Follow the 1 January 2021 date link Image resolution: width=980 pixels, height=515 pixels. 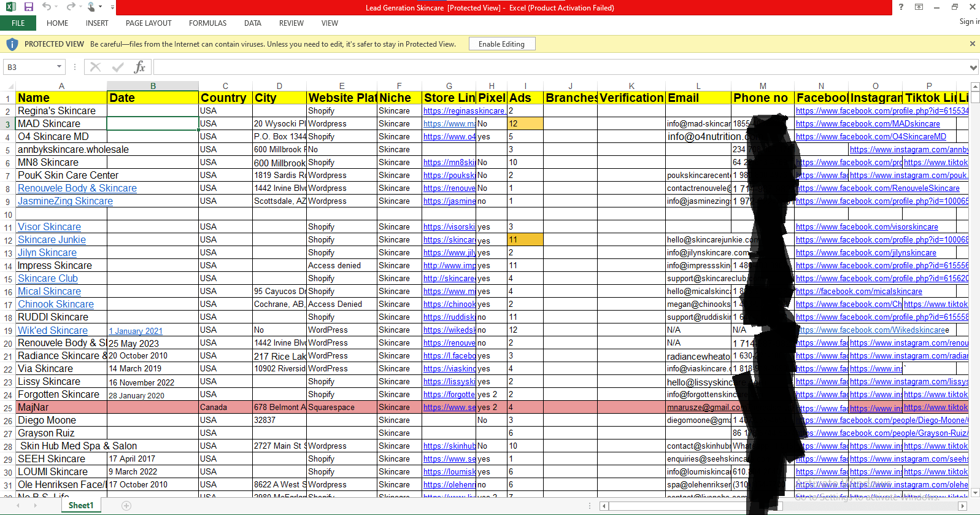[x=136, y=331]
